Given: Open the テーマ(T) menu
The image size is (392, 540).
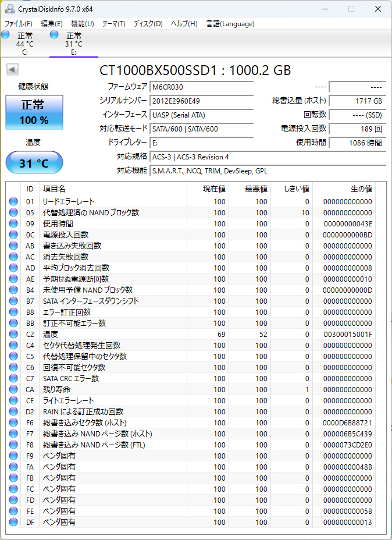Looking at the screenshot, I should (114, 24).
